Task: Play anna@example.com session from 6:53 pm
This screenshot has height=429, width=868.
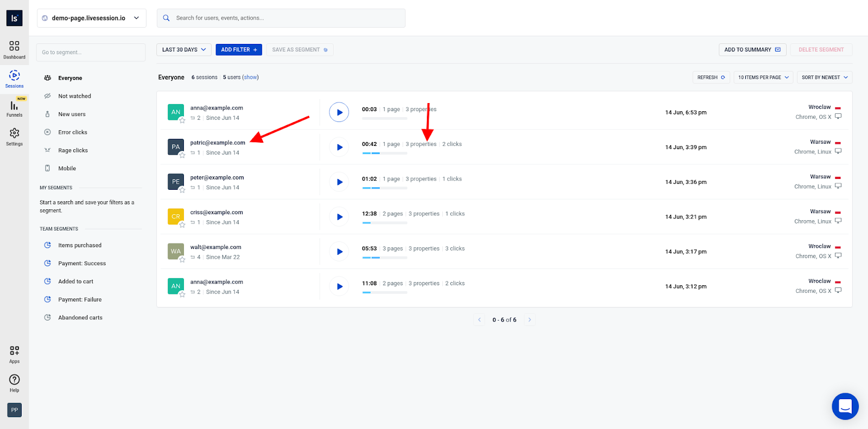Action: pyautogui.click(x=339, y=112)
